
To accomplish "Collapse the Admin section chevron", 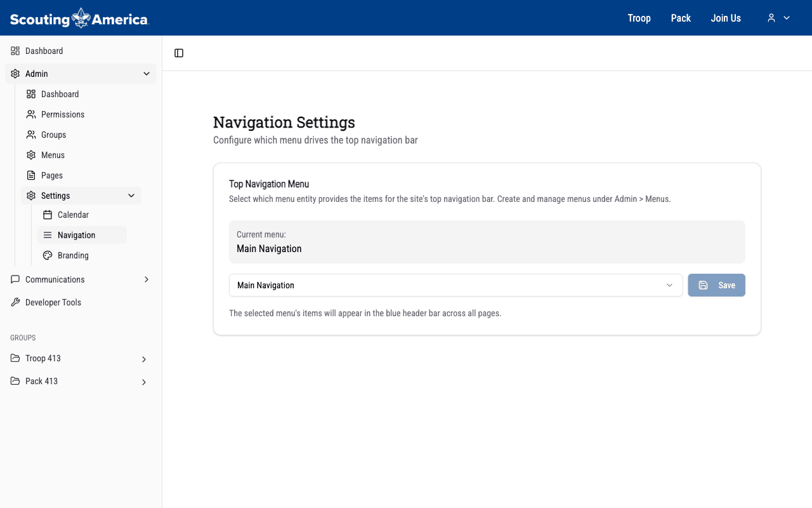I will (x=147, y=74).
